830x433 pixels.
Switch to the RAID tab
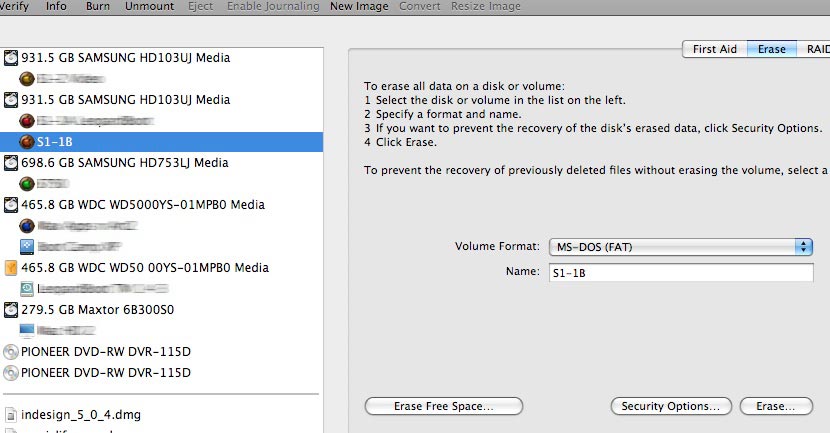816,49
